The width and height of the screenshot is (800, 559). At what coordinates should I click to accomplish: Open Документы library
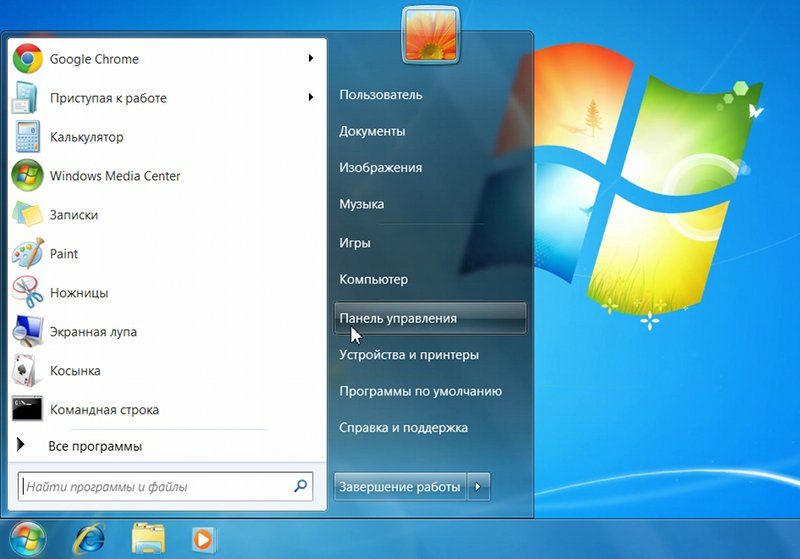[x=372, y=131]
